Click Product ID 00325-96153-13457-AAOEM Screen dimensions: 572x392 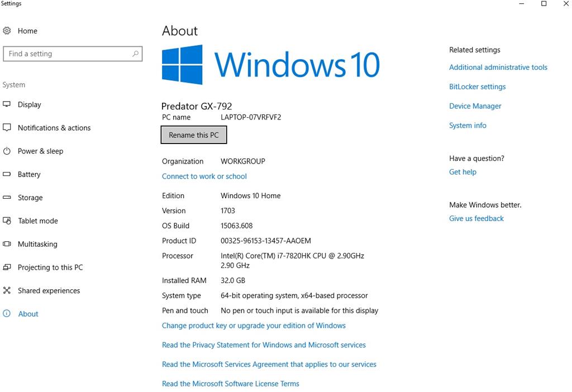click(x=265, y=241)
